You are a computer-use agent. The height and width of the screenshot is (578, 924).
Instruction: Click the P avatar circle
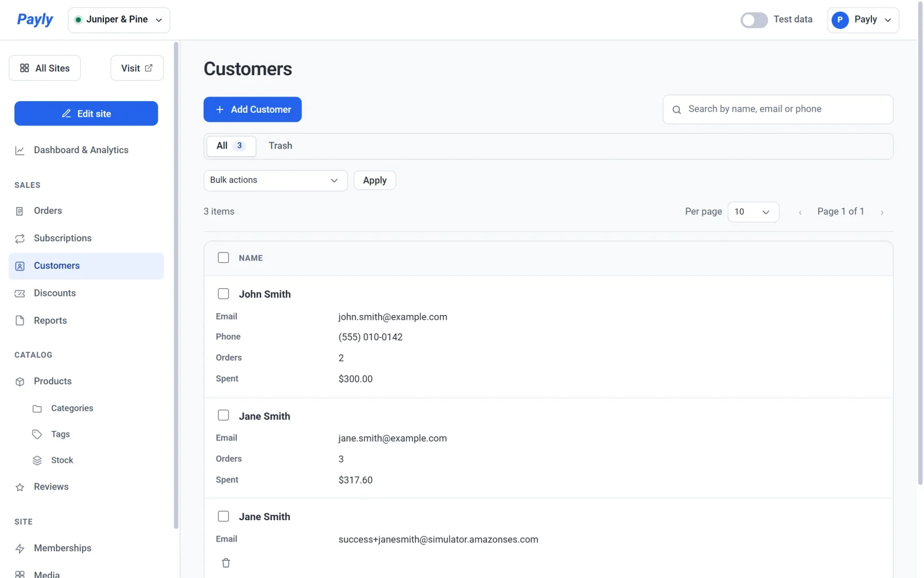[x=840, y=20]
